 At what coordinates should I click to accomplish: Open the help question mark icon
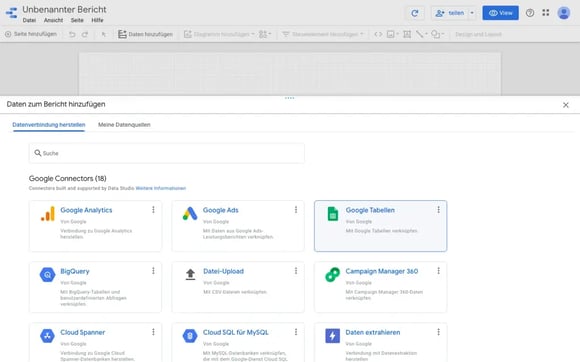coord(530,13)
